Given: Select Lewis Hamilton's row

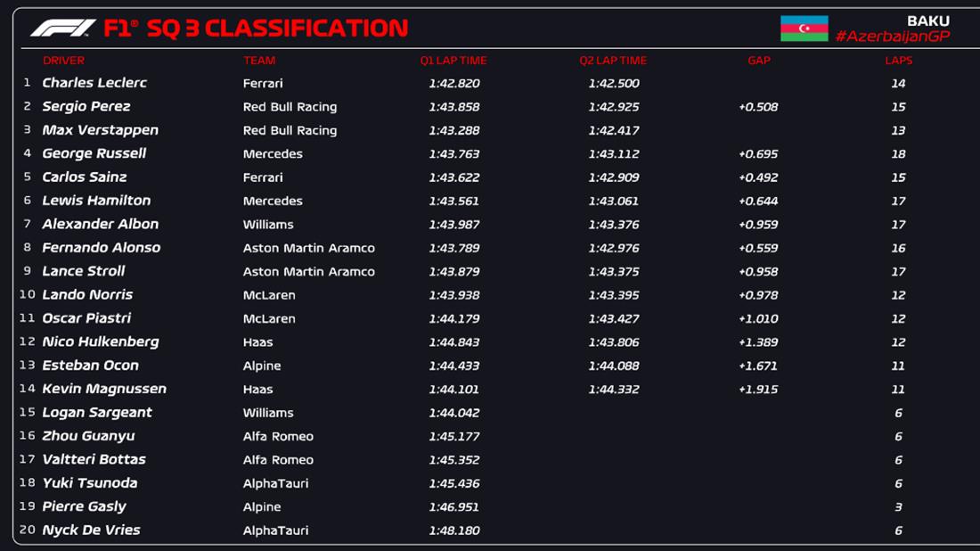Looking at the screenshot, I should (x=96, y=201).
